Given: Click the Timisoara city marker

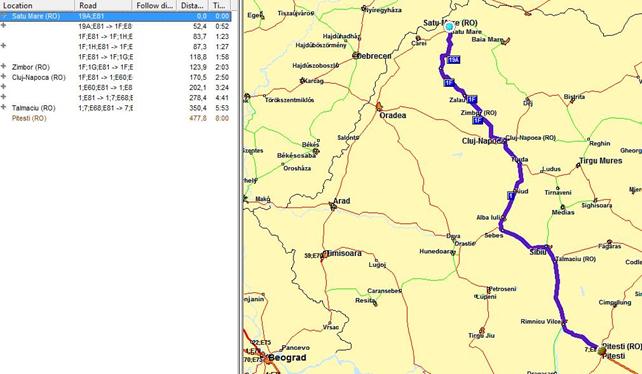Looking at the screenshot, I should [325, 255].
